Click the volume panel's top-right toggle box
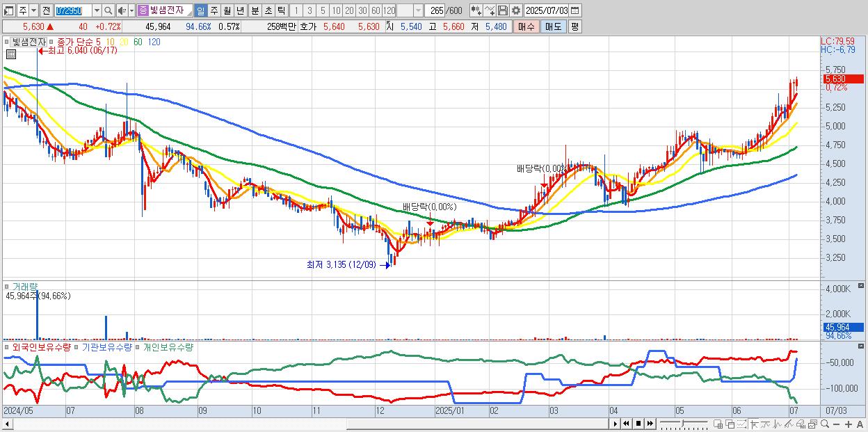 pyautogui.click(x=861, y=286)
